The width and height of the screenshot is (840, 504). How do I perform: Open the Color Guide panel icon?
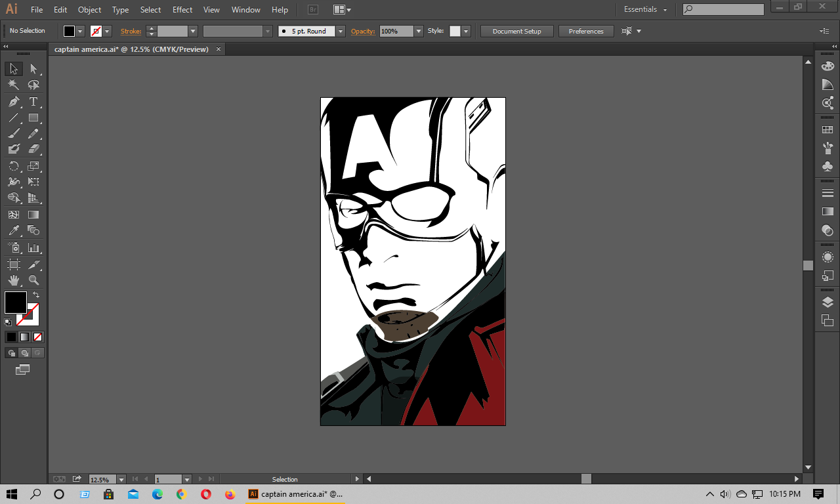(828, 85)
